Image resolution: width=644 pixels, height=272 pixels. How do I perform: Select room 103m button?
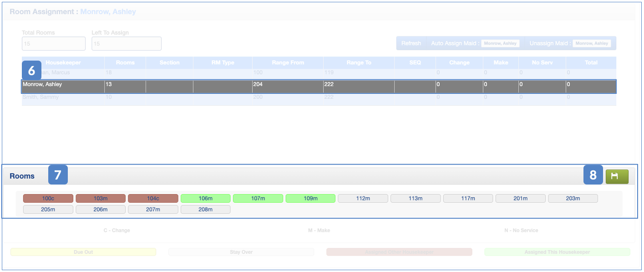101,198
